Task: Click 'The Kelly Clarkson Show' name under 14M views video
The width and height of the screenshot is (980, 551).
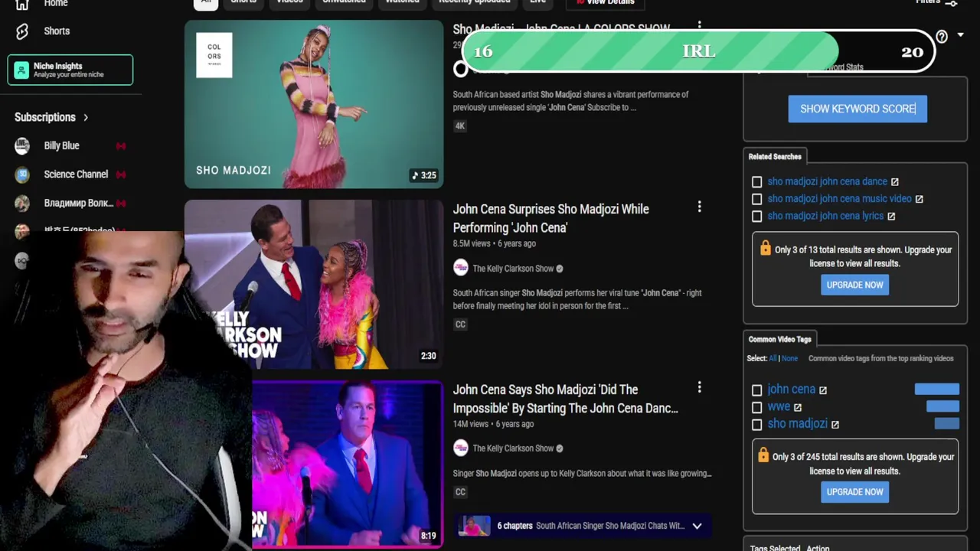Action: [513, 448]
